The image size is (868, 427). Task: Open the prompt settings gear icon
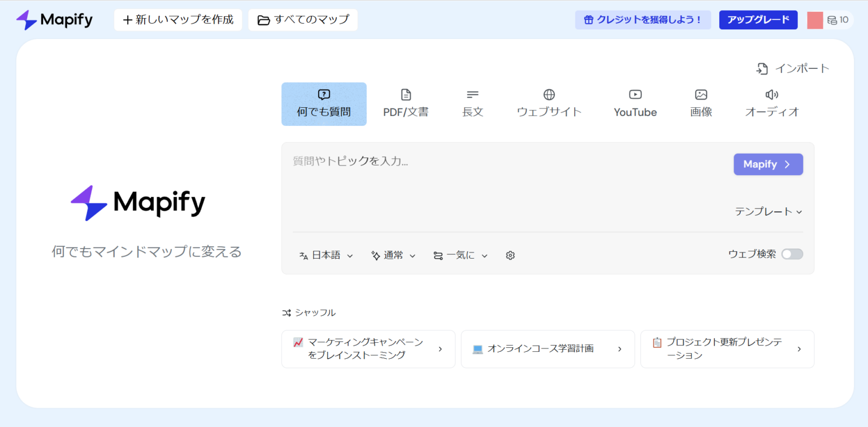tap(510, 255)
